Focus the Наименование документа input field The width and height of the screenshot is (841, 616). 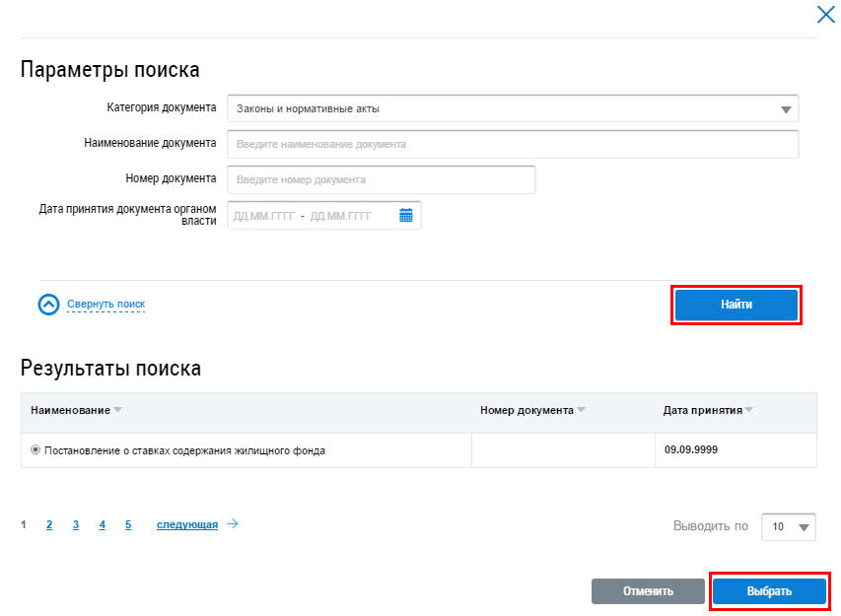(513, 144)
